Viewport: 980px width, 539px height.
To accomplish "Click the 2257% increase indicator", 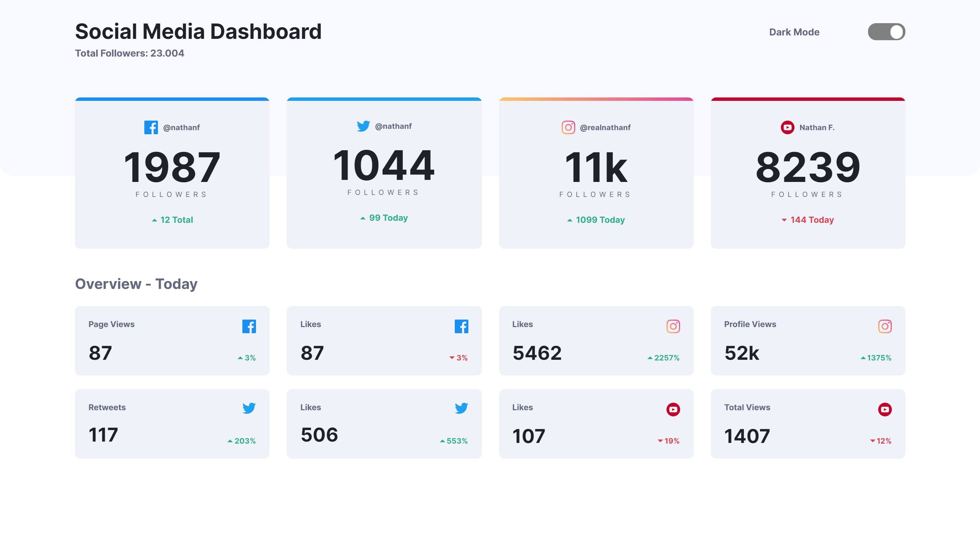I will pos(663,358).
